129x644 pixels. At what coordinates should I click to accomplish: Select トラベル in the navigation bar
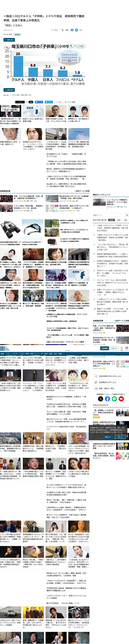click(x=15, y=354)
